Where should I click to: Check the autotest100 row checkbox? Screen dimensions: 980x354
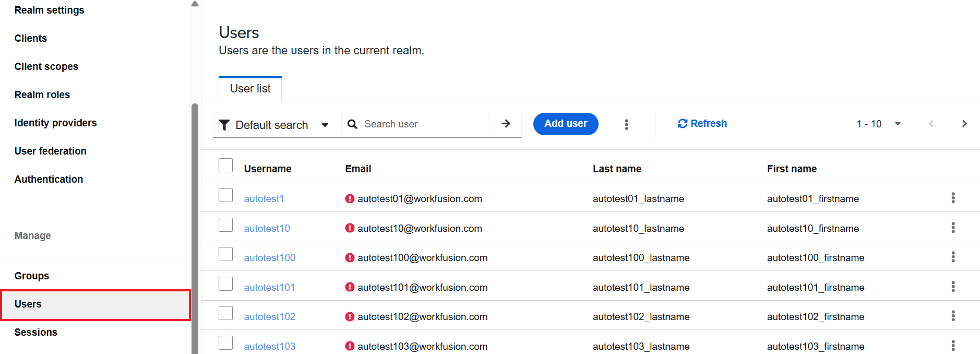pos(225,254)
